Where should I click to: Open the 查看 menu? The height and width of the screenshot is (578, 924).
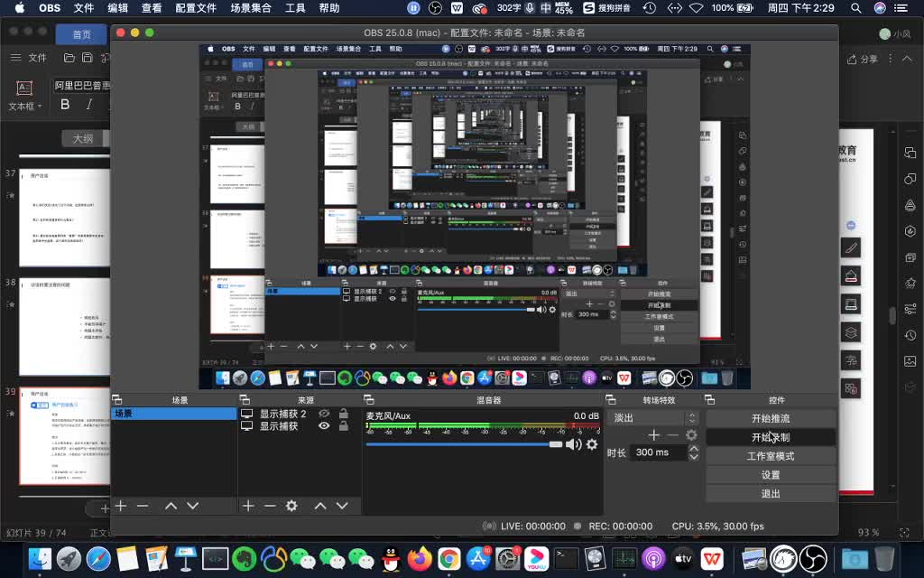pos(152,7)
